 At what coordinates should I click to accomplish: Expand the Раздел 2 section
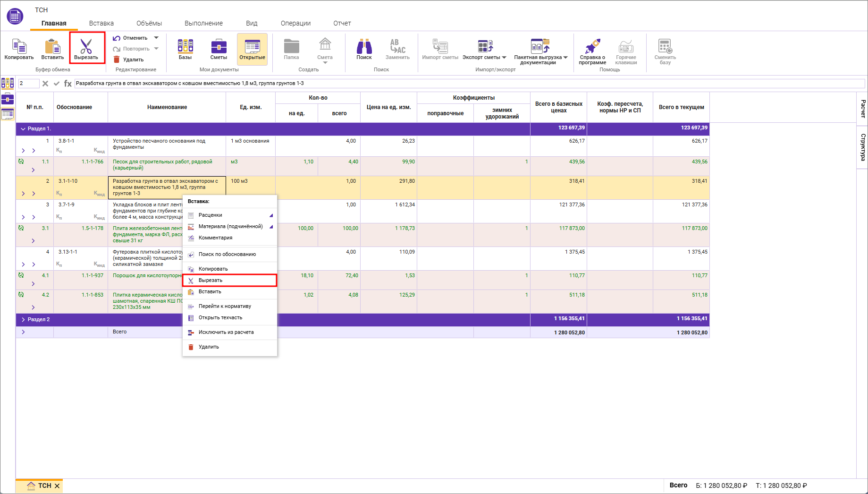pyautogui.click(x=23, y=320)
